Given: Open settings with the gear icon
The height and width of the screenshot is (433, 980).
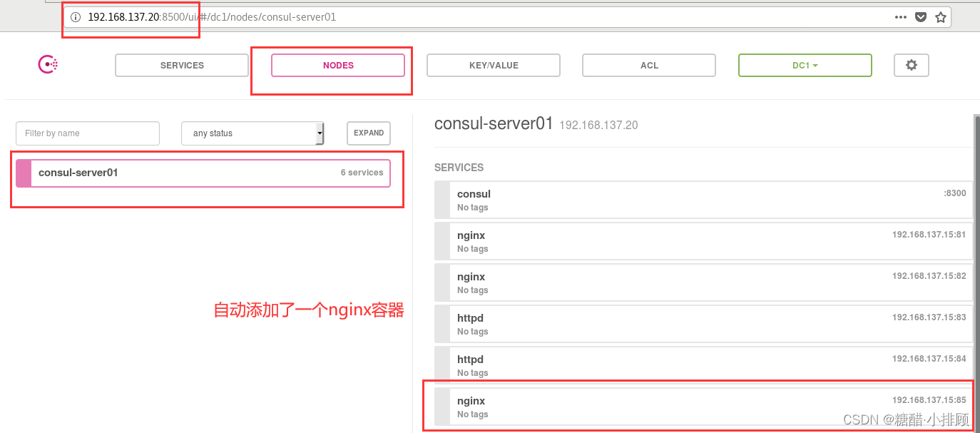Looking at the screenshot, I should [x=912, y=65].
